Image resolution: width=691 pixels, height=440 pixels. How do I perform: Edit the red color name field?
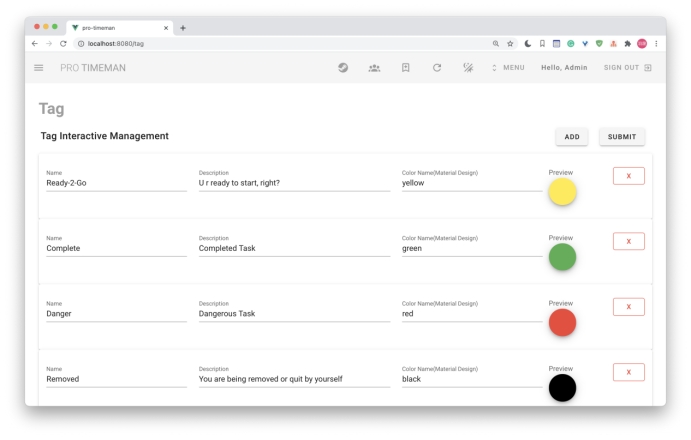click(472, 313)
